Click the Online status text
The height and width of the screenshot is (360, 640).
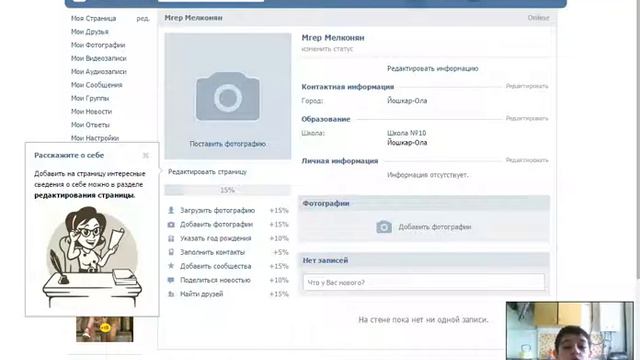pyautogui.click(x=538, y=18)
